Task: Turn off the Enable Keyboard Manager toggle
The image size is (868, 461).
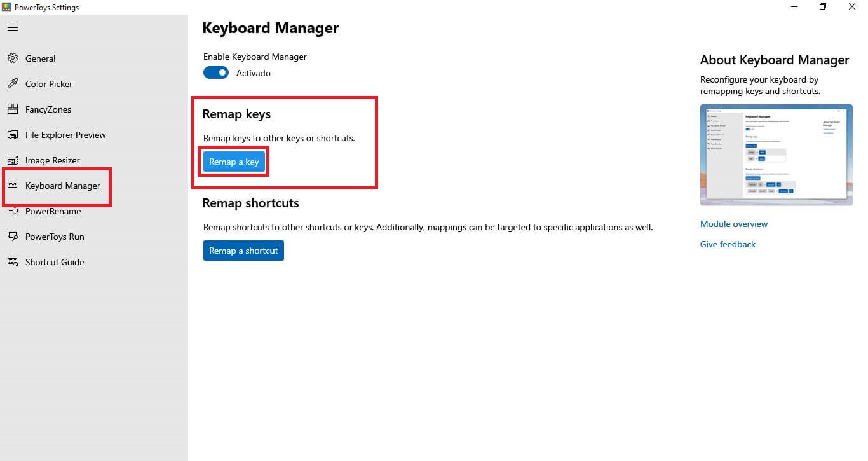Action: (216, 73)
